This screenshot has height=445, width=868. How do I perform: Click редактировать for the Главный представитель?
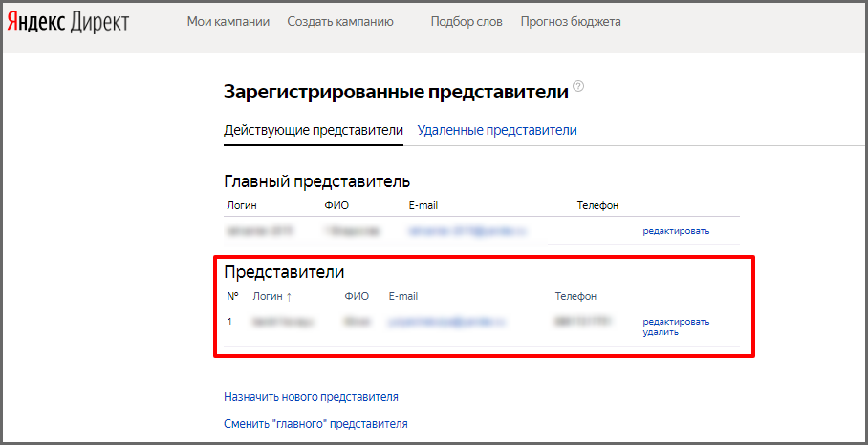pyautogui.click(x=676, y=231)
